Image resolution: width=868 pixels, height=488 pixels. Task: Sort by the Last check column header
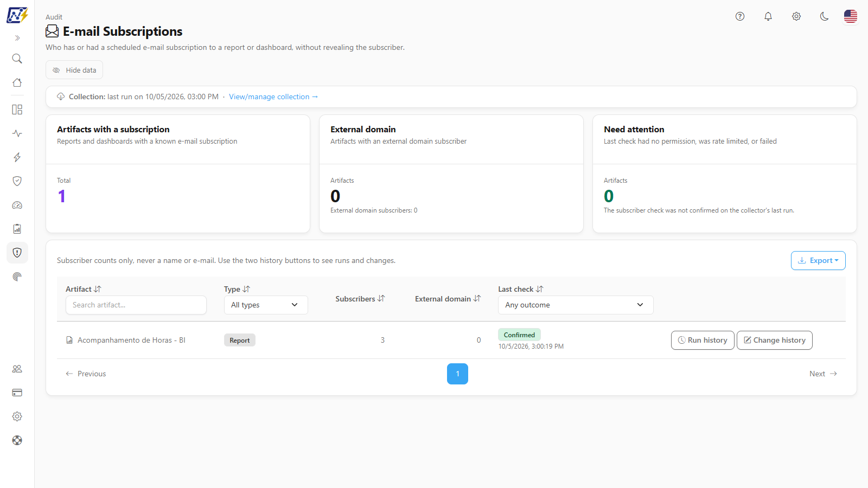(521, 289)
